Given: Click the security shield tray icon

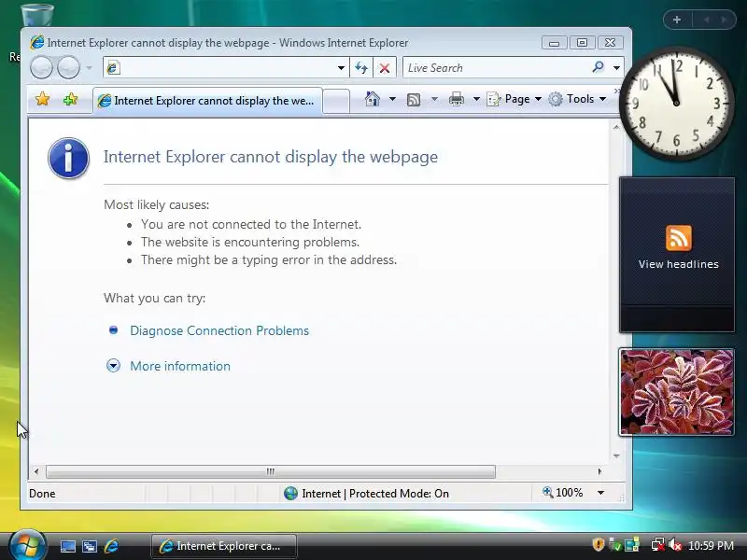Looking at the screenshot, I should (x=598, y=544).
